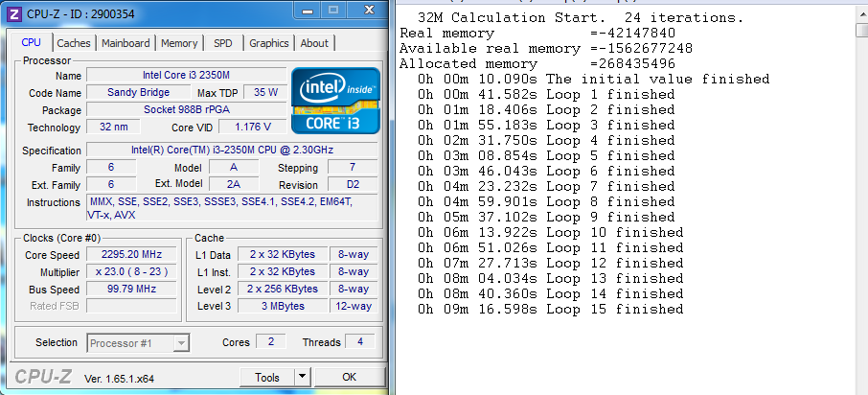
Task: Click the Technology value 32 nm
Action: [113, 127]
